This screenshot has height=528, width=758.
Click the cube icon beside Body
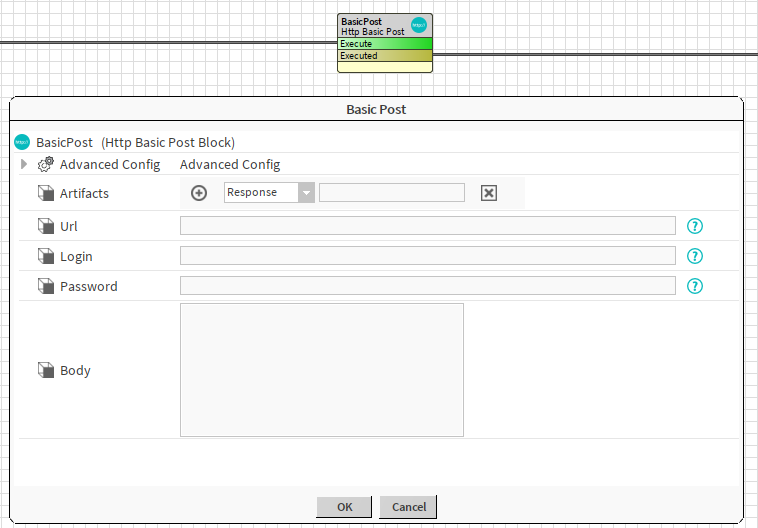(45, 370)
